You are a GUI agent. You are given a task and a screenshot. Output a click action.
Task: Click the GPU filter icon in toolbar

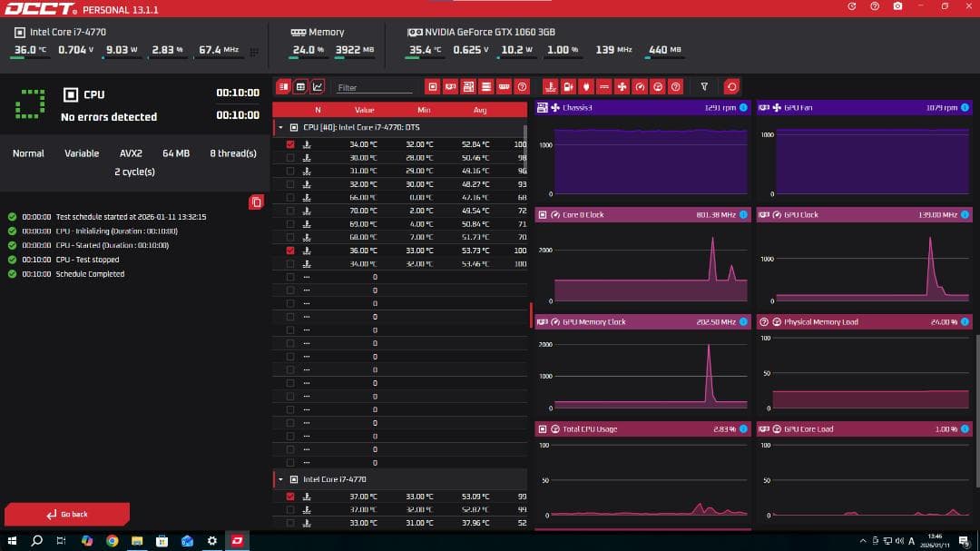450,87
